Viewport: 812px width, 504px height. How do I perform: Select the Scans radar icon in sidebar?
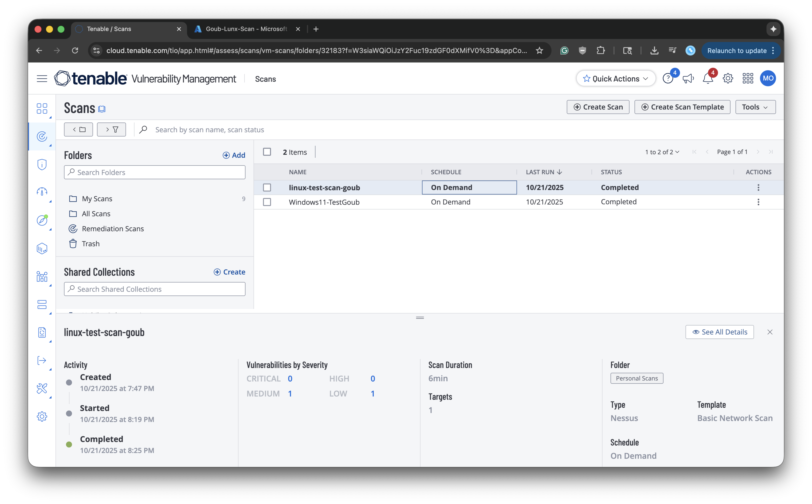point(42,136)
